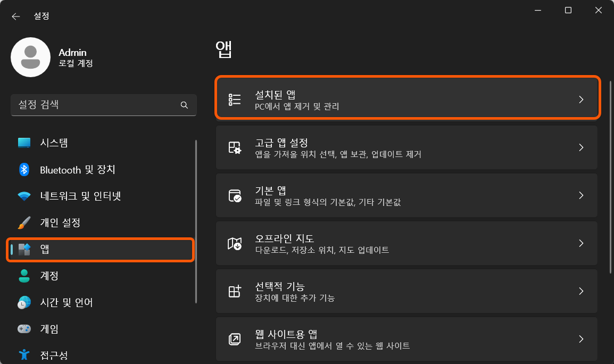
Task: Click the brush icon for 개인 설정
Action: 23,222
